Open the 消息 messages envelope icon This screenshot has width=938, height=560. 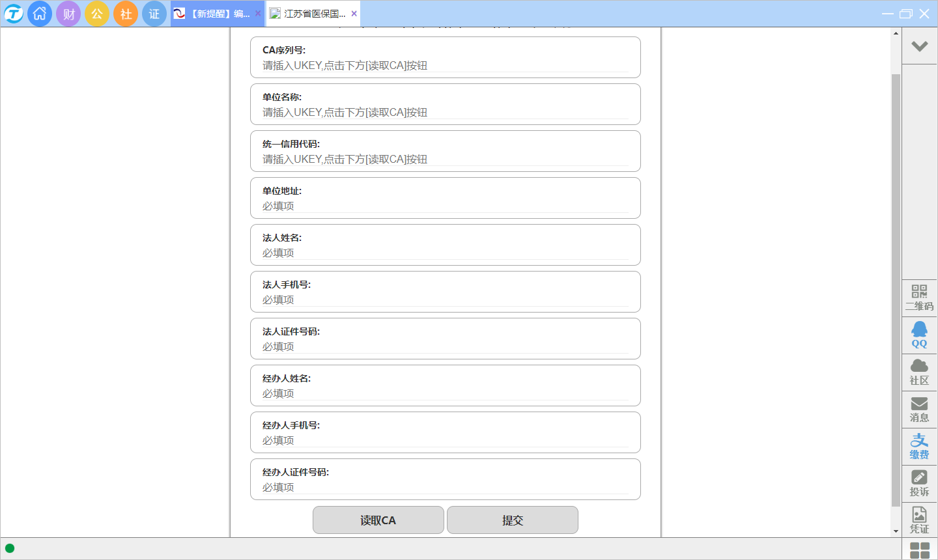pos(919,409)
